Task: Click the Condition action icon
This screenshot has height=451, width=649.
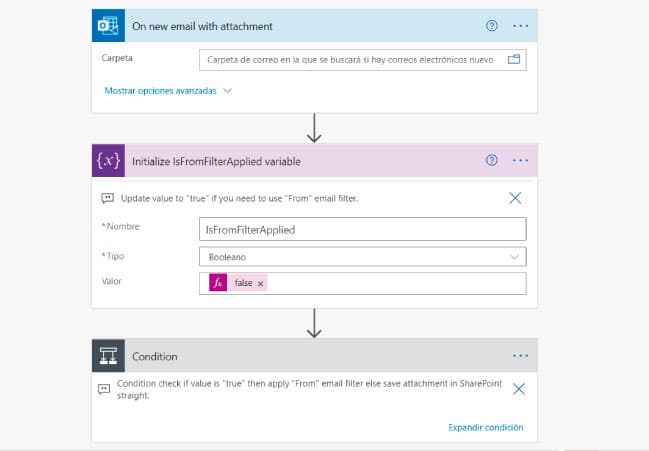Action: [107, 356]
